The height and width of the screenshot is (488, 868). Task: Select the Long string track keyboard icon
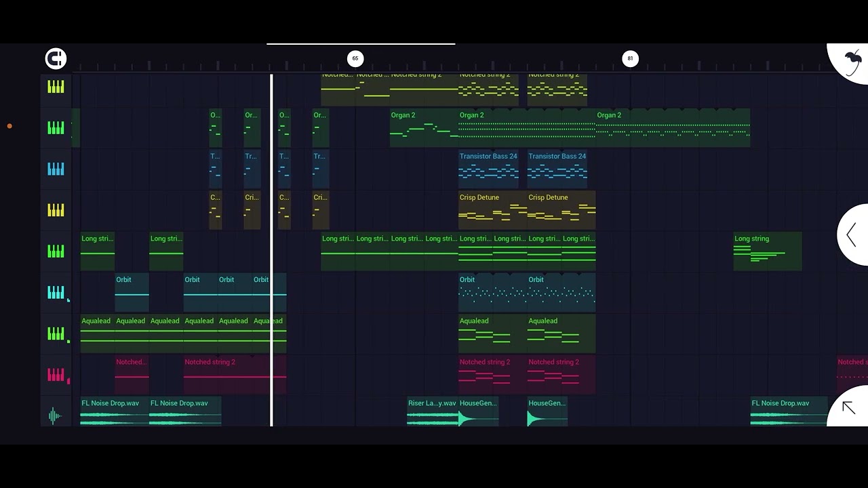pyautogui.click(x=56, y=251)
